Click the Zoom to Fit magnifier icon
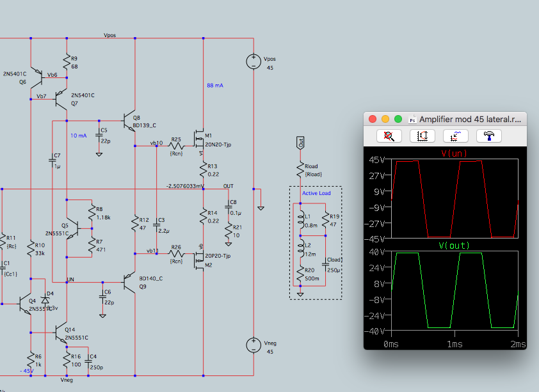 pos(389,136)
